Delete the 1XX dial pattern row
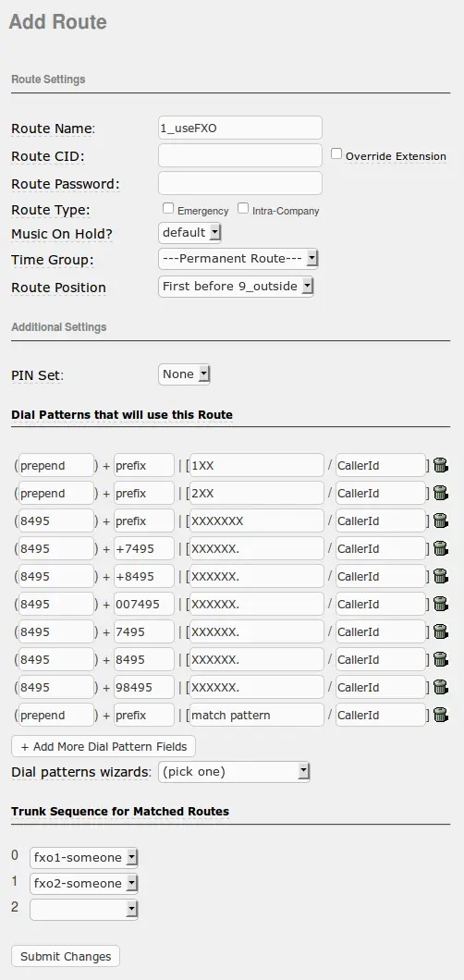Screen dimensions: 464x980 (441, 465)
